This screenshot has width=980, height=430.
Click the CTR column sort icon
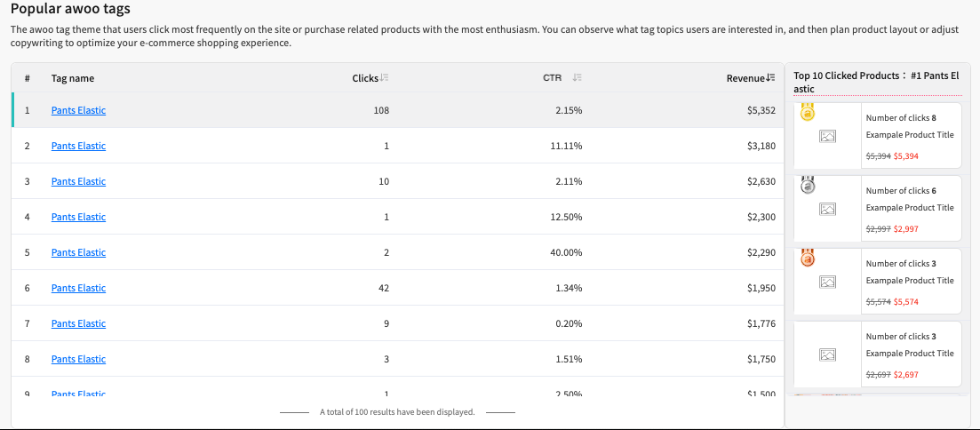tap(578, 78)
